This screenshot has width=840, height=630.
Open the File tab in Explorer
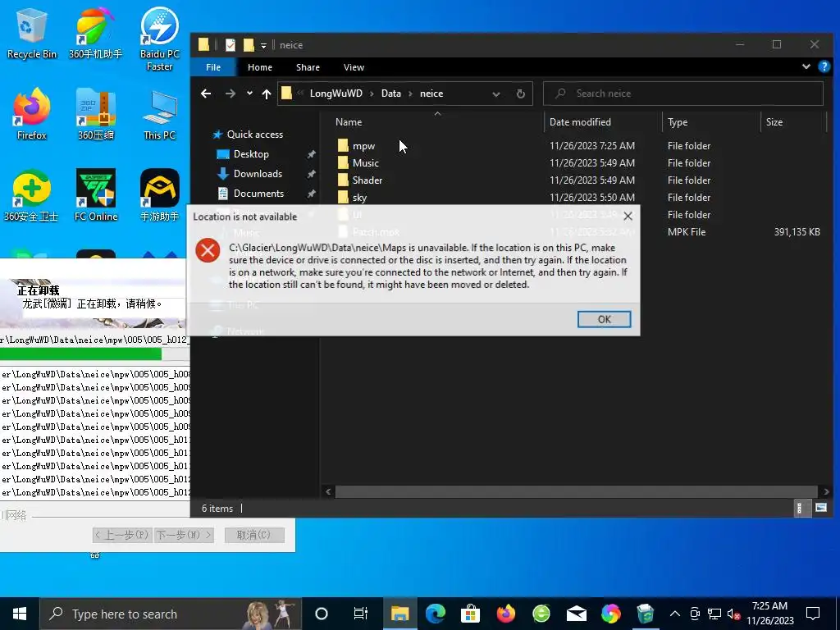pos(213,67)
